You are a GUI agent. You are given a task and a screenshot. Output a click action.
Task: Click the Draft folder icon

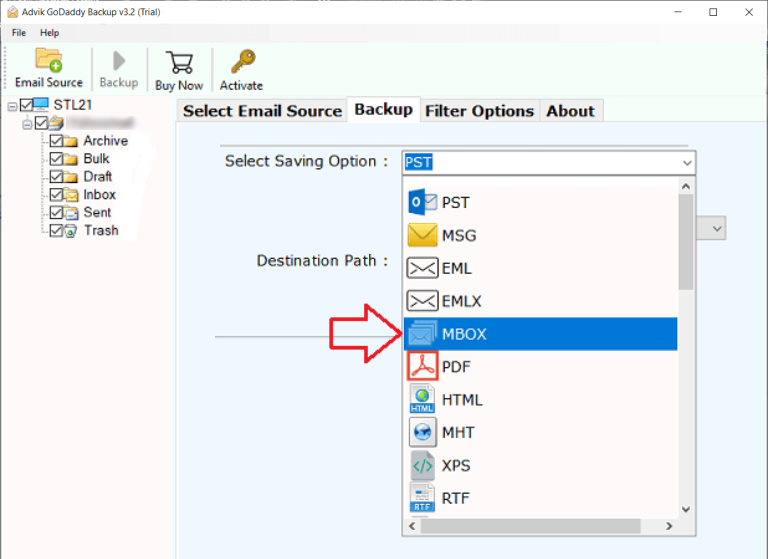[x=71, y=177]
